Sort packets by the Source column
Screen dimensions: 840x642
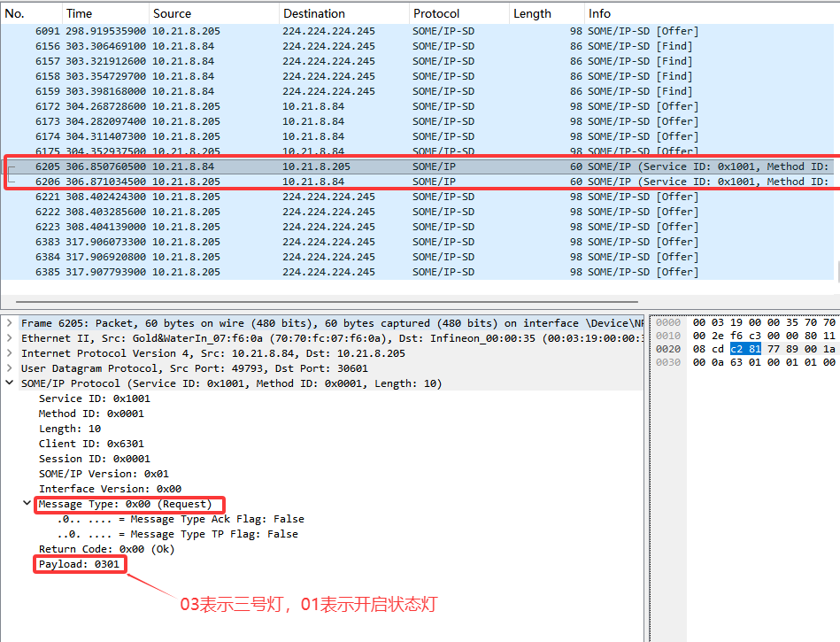point(213,13)
